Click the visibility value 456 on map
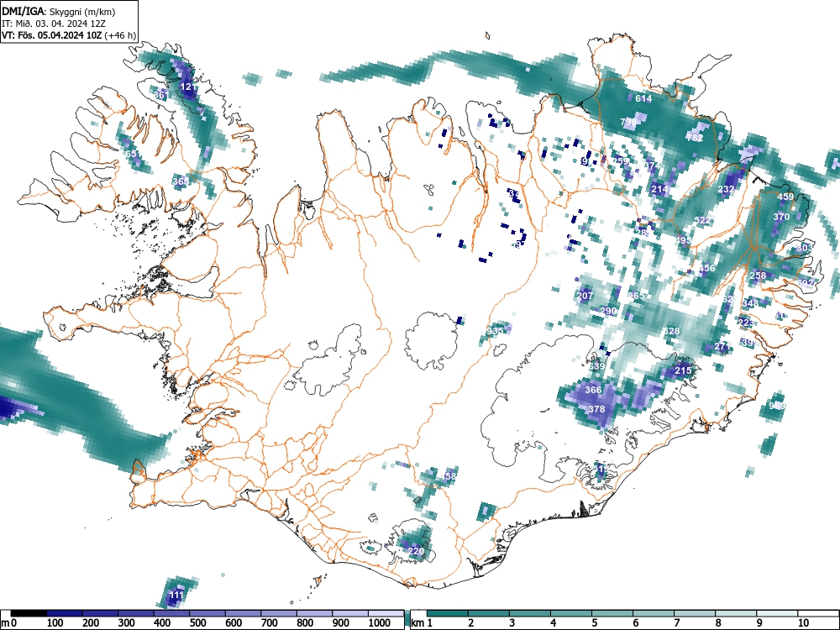The width and height of the screenshot is (840, 630). (706, 268)
